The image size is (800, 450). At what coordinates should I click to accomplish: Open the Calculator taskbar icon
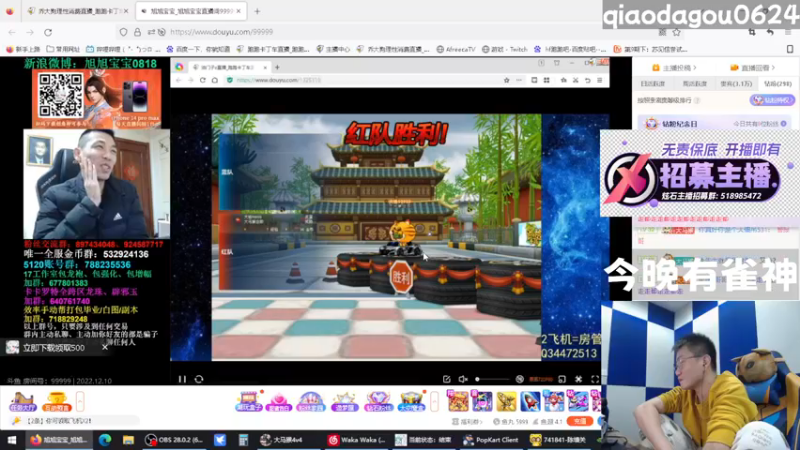click(x=243, y=440)
